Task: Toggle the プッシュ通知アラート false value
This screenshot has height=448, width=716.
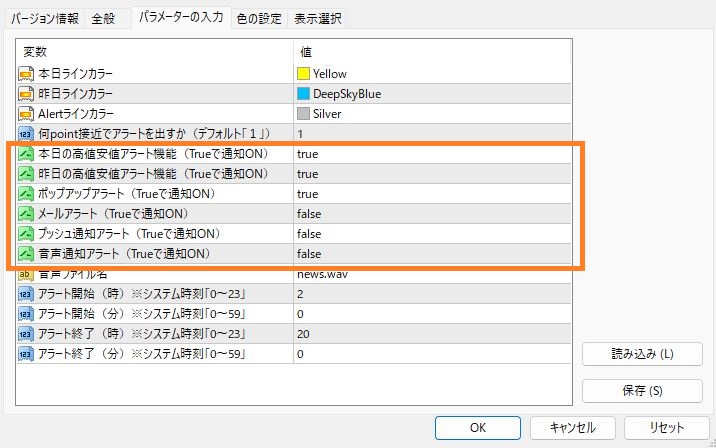Action: click(308, 234)
